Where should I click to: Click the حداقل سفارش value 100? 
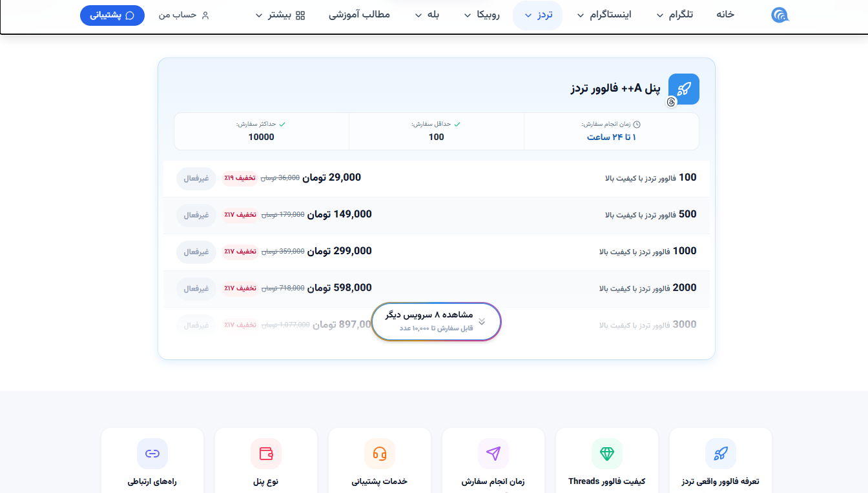437,137
